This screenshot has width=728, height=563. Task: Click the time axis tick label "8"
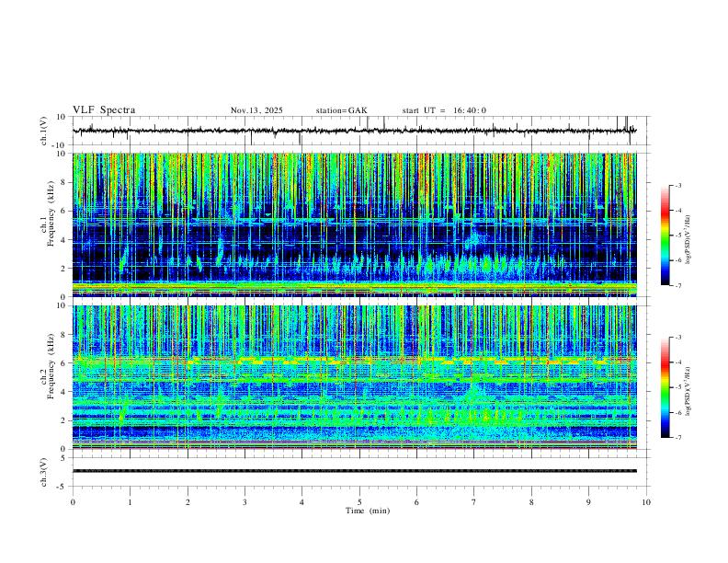(531, 502)
